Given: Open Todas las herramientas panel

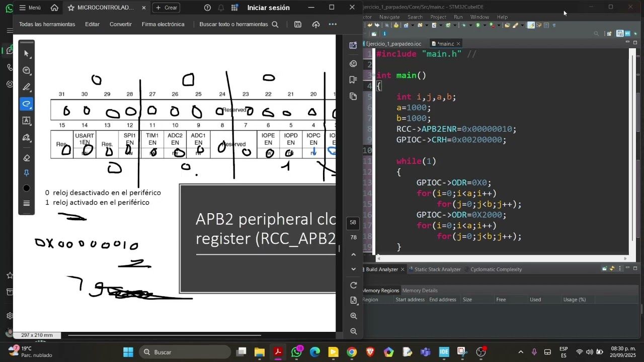Looking at the screenshot, I should [47, 24].
